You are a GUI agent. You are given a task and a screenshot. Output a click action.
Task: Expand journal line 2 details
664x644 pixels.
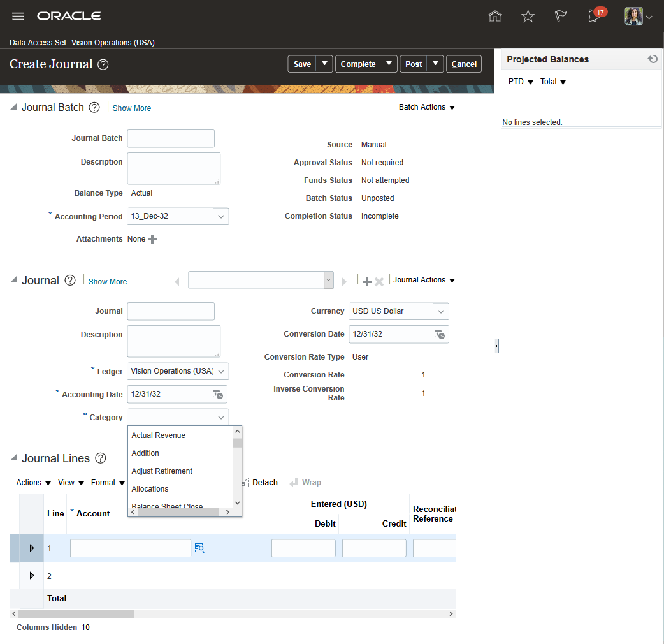(x=32, y=575)
